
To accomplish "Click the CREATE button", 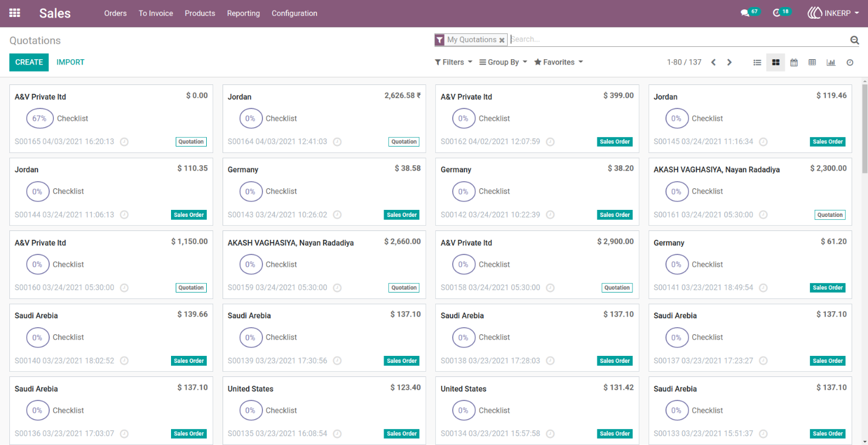I will click(x=29, y=62).
